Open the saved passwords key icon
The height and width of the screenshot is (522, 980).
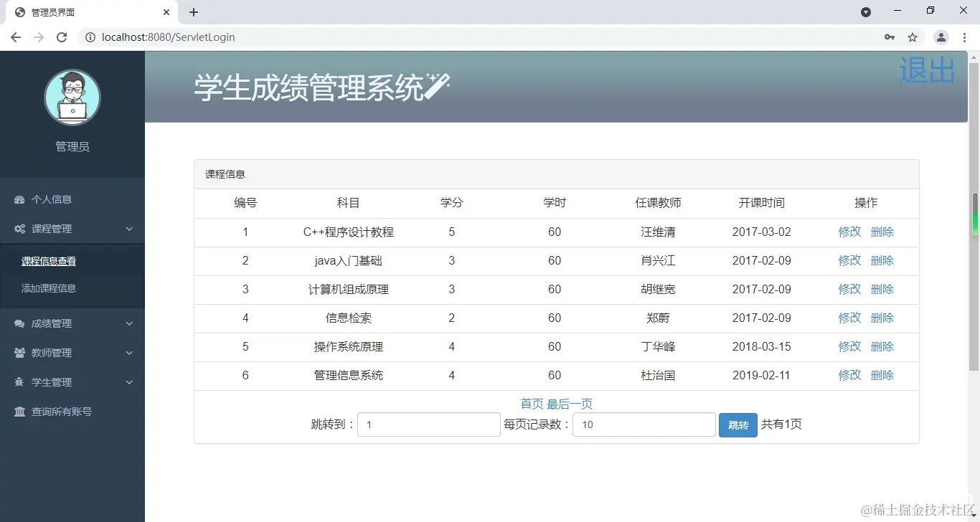click(890, 37)
